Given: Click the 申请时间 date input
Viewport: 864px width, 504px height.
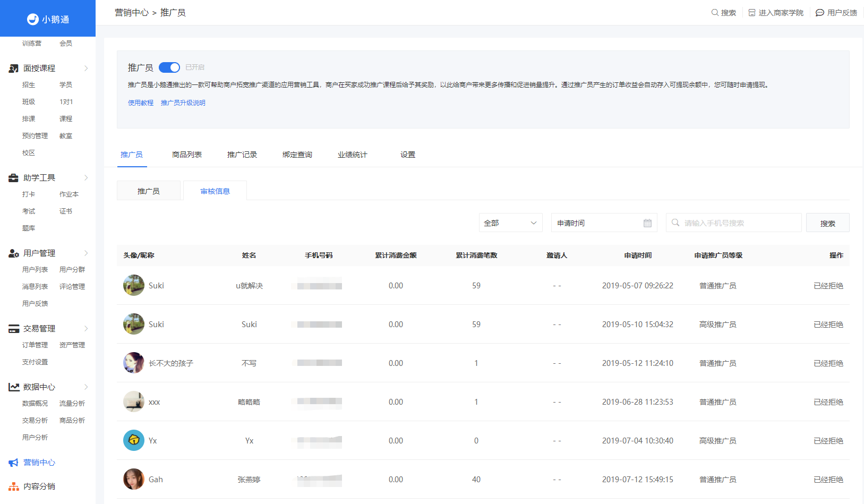Looking at the screenshot, I should coord(604,223).
